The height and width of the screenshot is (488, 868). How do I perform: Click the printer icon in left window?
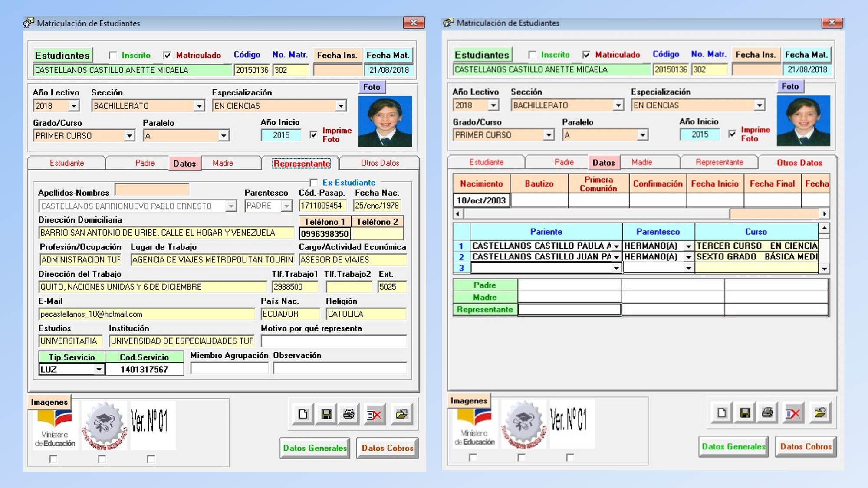coord(349,414)
